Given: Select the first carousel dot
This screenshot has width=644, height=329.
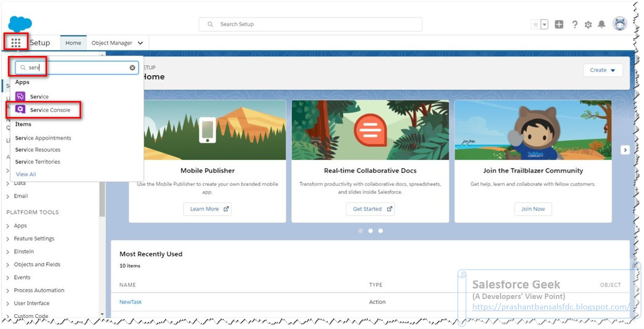Looking at the screenshot, I should pyautogui.click(x=360, y=231).
